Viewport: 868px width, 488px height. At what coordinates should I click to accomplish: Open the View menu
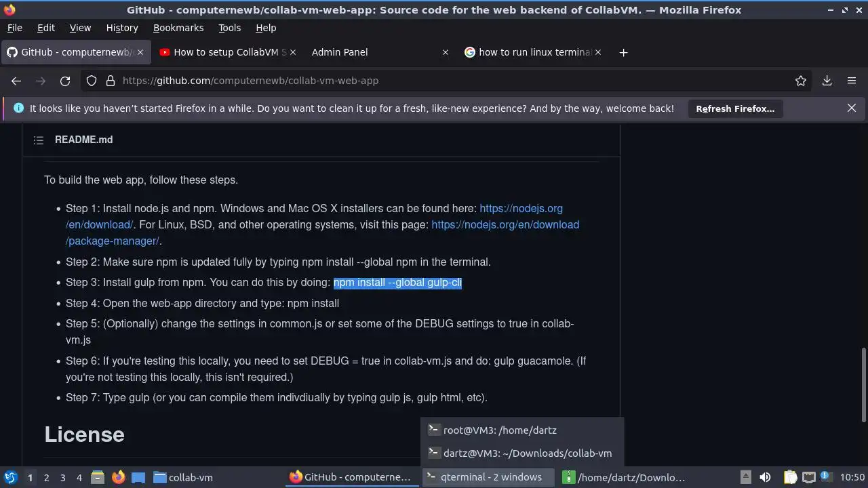click(x=80, y=28)
